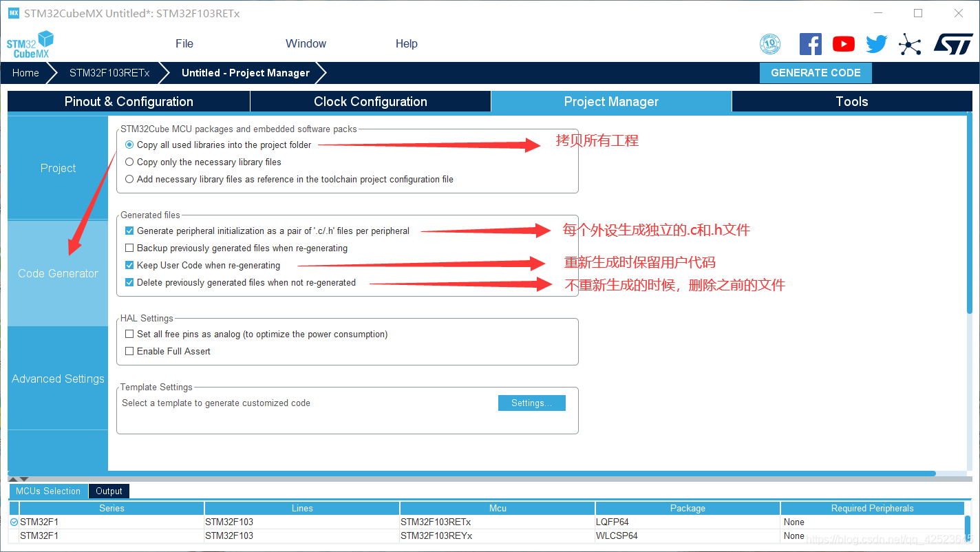Open the YouTube icon link
Image resolution: width=980 pixels, height=552 pixels.
(x=844, y=44)
